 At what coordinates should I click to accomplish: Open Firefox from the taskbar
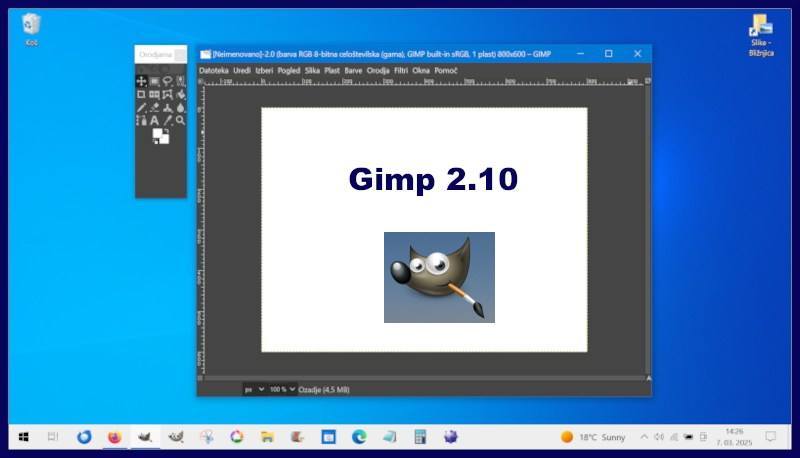point(114,437)
